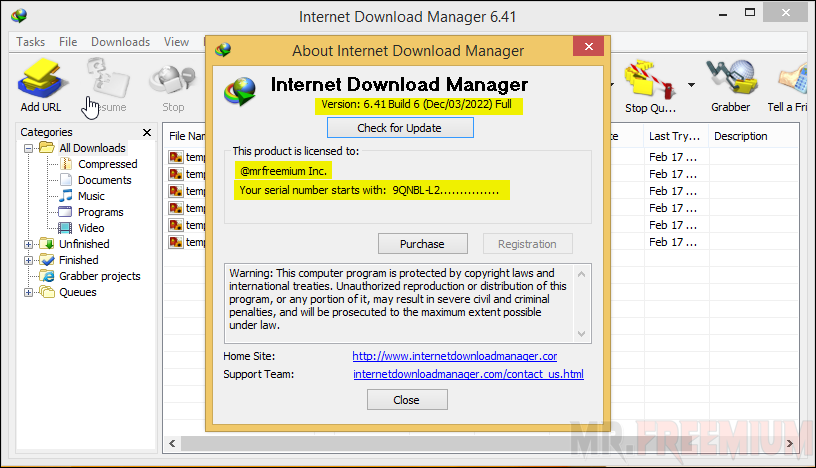816x468 pixels.
Task: Click the Purchase button
Action: 423,244
